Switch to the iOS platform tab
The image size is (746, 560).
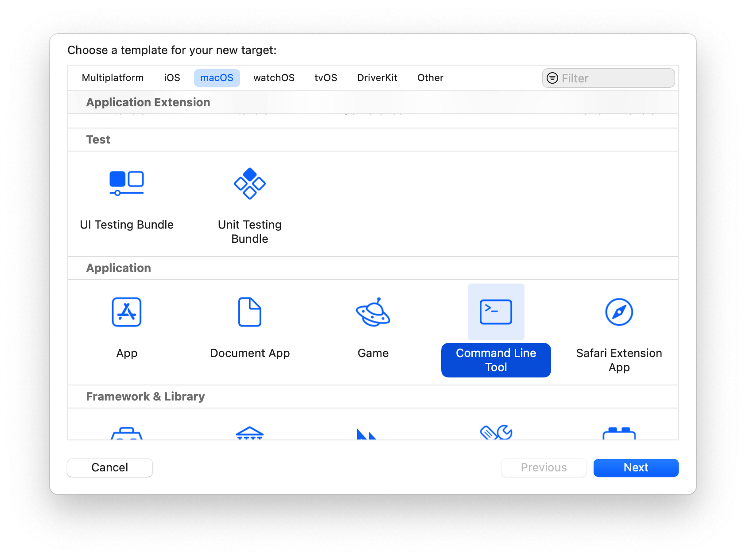(172, 78)
